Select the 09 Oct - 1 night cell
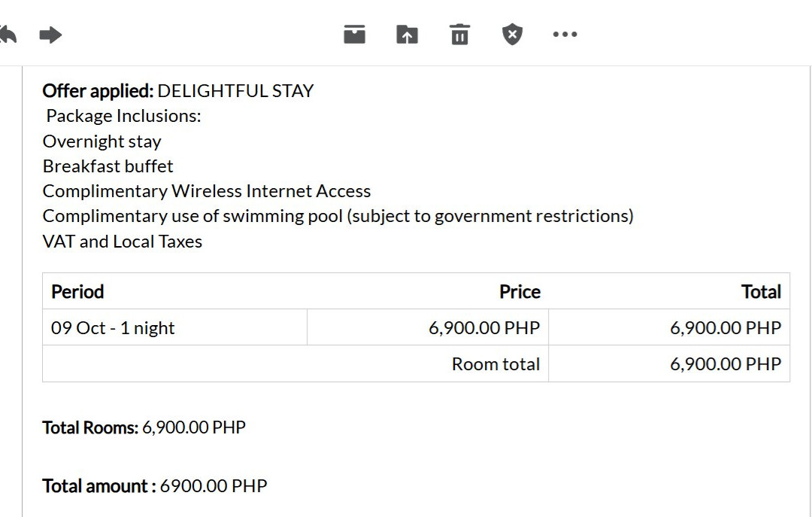 click(175, 327)
